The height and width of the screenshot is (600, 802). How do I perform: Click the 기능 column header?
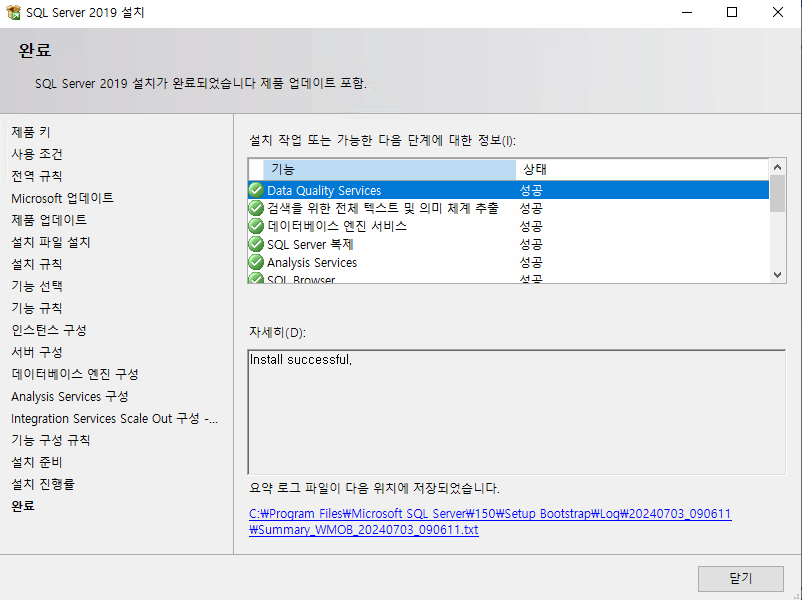point(389,169)
